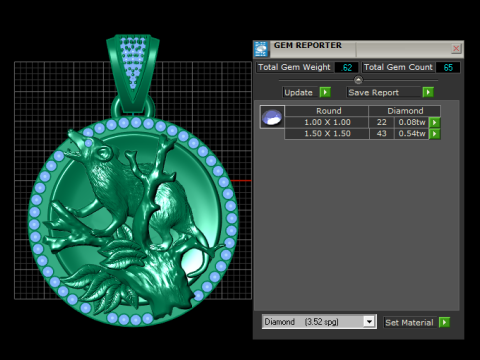This screenshot has height=360, width=480.
Task: Collapse the panel with the round arrow handle
Action: pyautogui.click(x=358, y=80)
